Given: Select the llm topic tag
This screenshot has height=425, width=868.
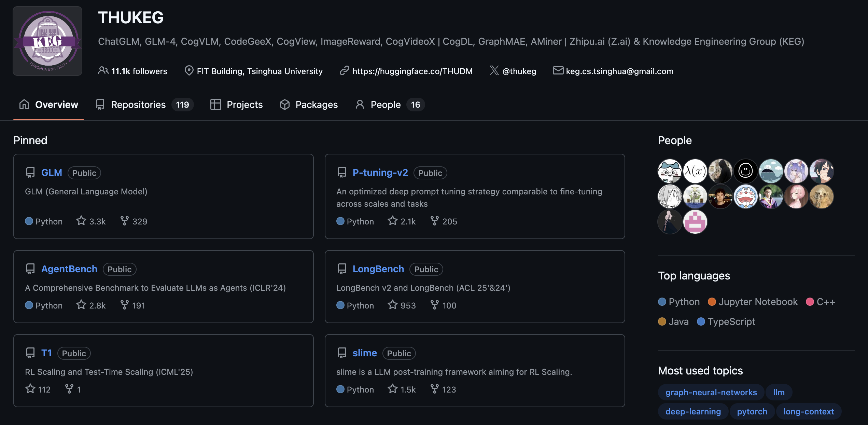Looking at the screenshot, I should point(779,392).
